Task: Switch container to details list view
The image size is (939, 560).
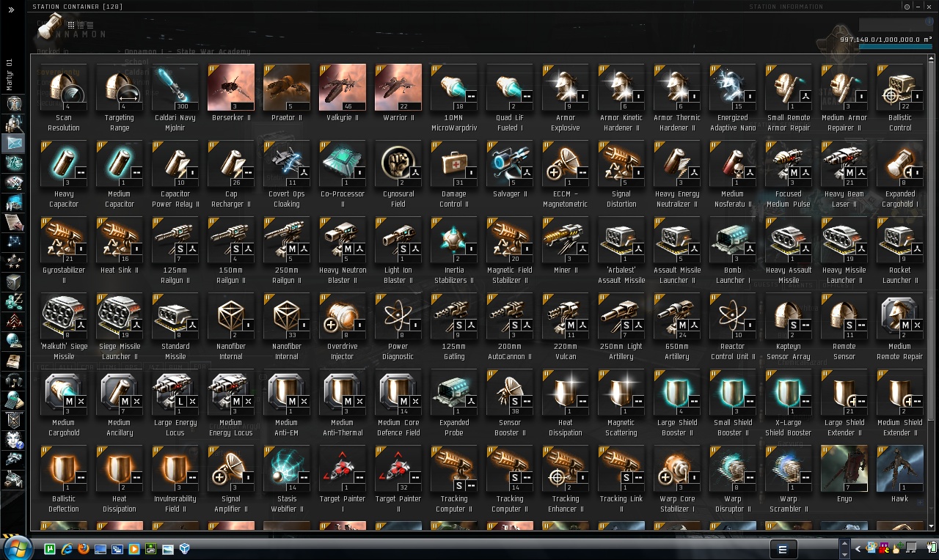Action: [x=81, y=25]
